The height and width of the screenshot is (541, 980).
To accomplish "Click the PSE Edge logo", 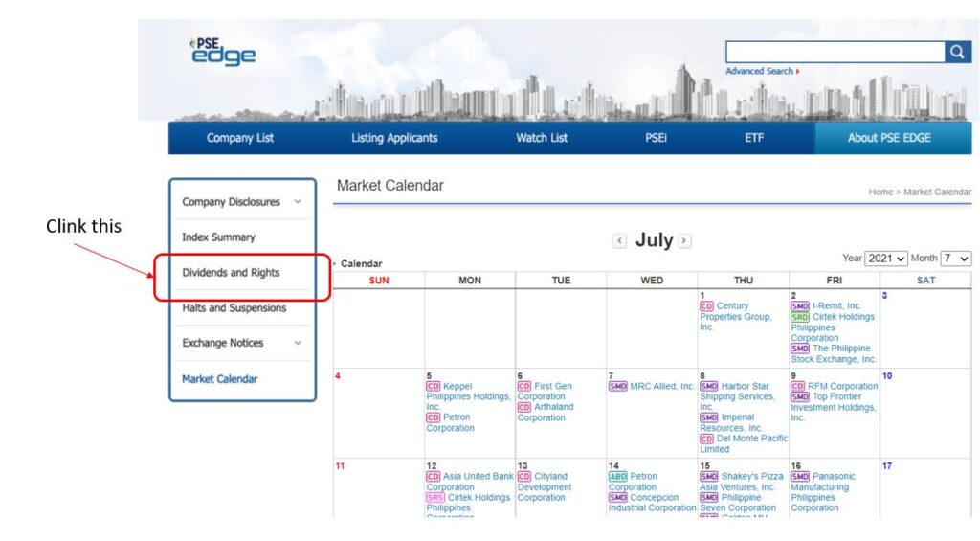I will tap(222, 52).
